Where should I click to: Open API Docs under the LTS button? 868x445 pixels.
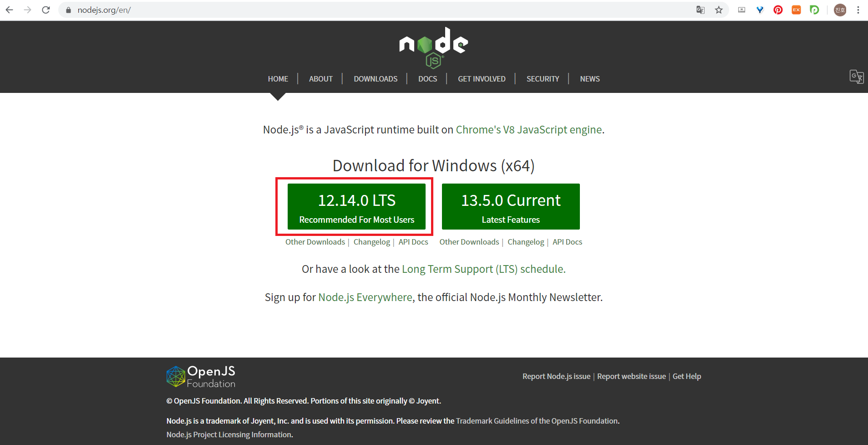(413, 242)
